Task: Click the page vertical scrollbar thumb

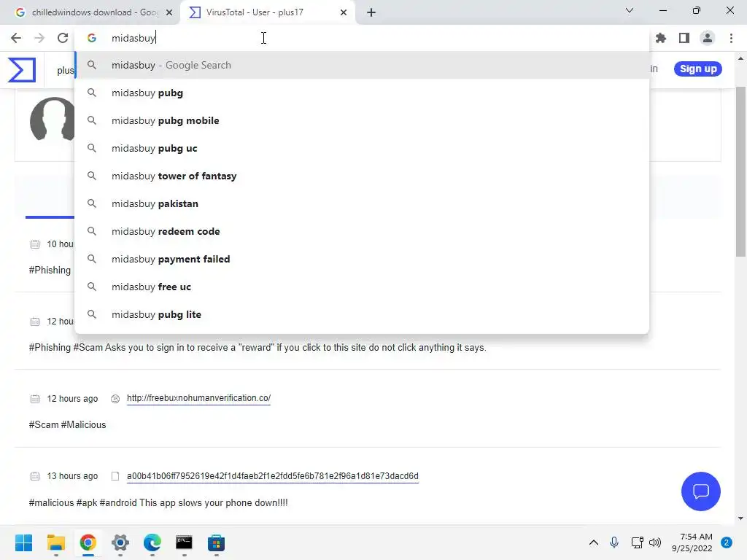Action: 740,171
